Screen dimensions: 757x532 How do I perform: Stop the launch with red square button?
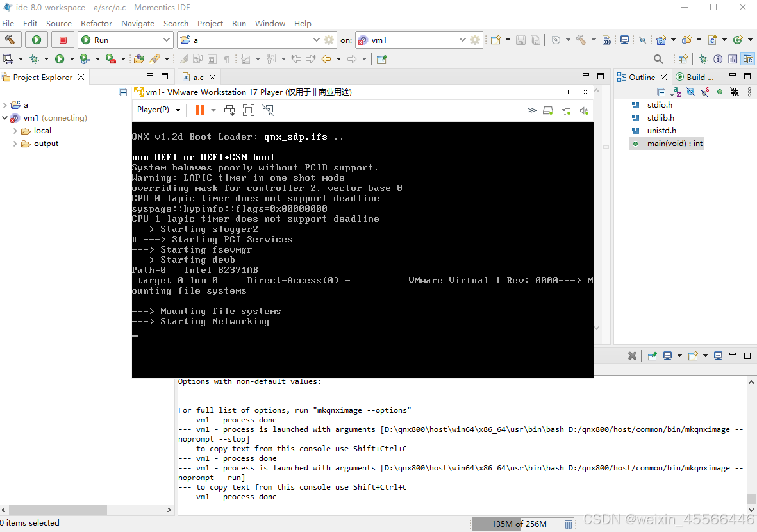click(x=63, y=40)
